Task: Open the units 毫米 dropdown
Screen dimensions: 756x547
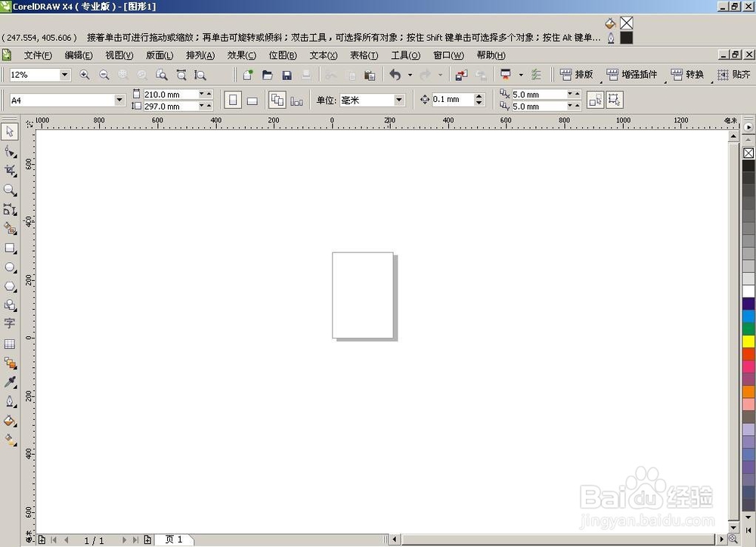Action: [x=399, y=100]
